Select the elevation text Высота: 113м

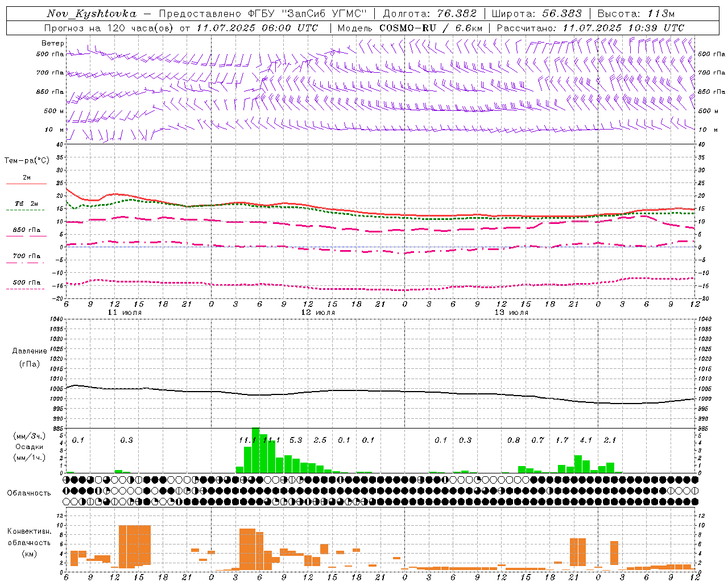coord(636,14)
